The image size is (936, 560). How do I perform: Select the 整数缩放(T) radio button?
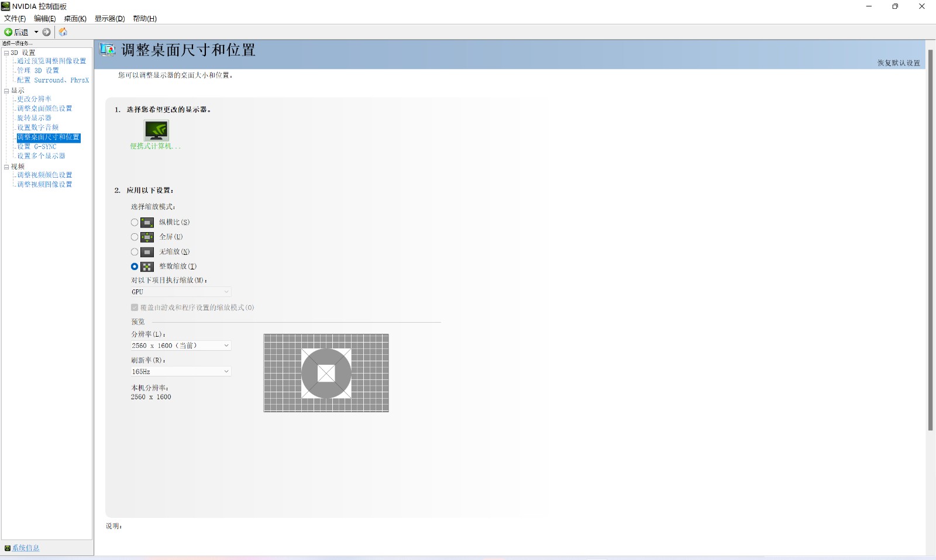[135, 267]
